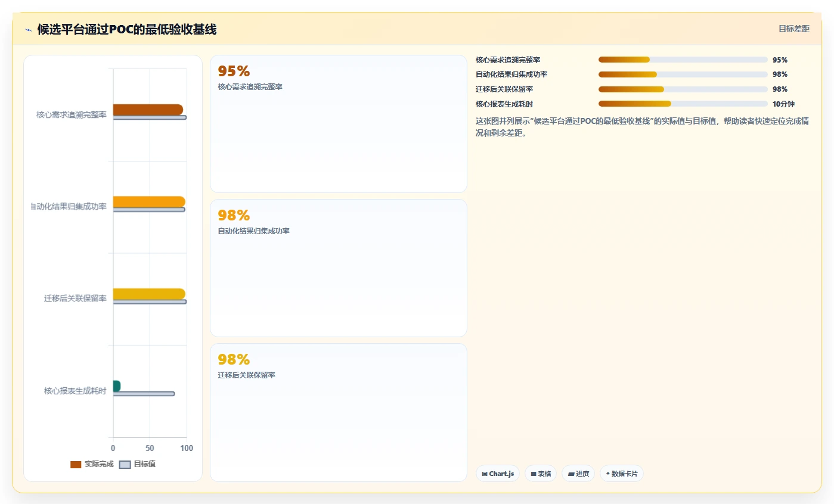Click the progress bar for 迁移后关联保留率
834x504 pixels.
pyautogui.click(x=683, y=89)
